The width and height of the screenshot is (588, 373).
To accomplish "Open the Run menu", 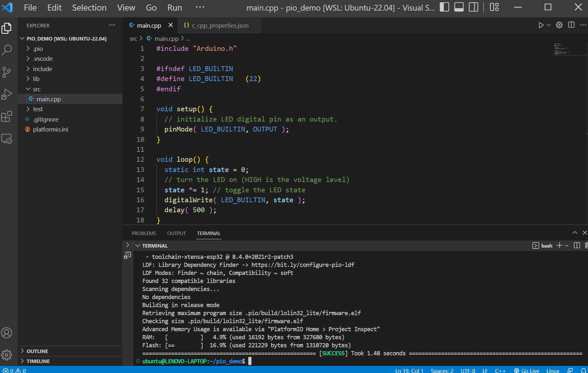I will pos(174,7).
